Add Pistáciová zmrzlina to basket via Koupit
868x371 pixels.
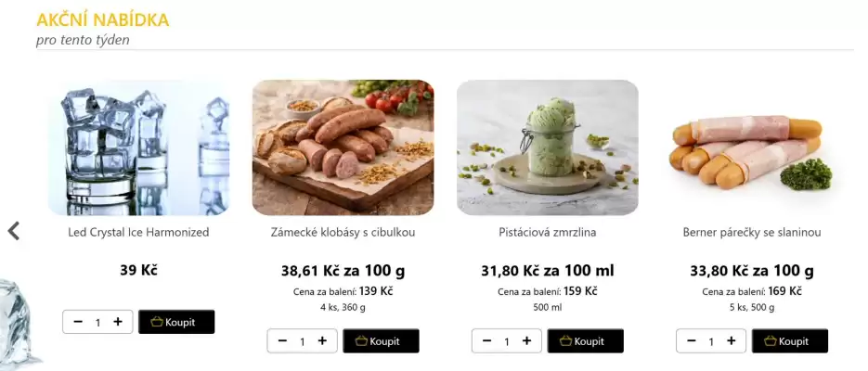(586, 341)
